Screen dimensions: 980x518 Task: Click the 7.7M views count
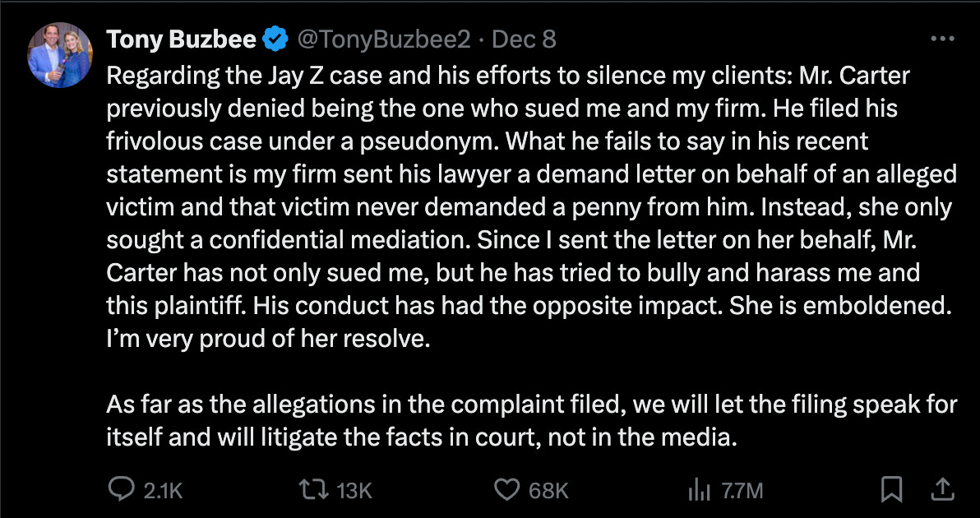pyautogui.click(x=742, y=491)
